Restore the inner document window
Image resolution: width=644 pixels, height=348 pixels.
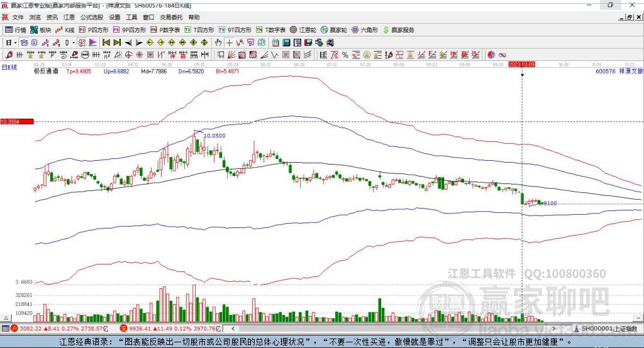point(630,17)
